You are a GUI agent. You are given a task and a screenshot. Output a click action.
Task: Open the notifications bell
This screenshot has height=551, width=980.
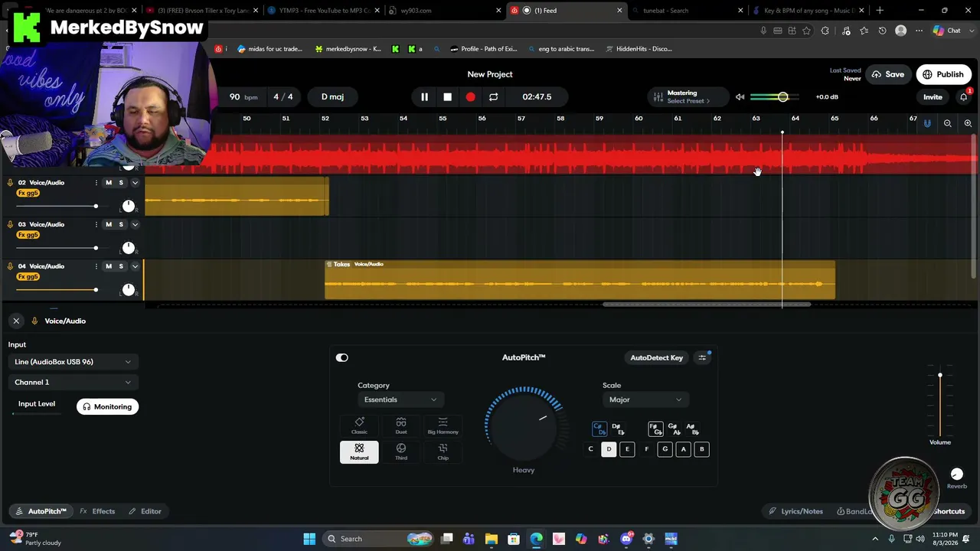click(963, 97)
